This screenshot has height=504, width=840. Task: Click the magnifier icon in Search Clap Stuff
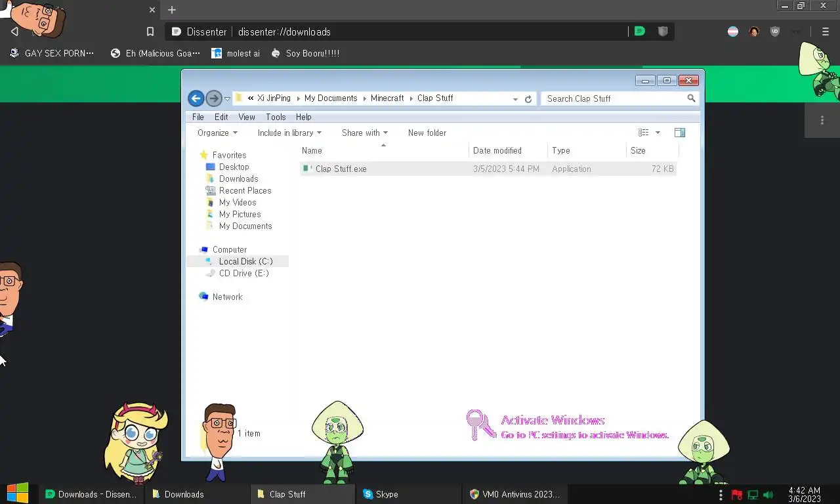pos(691,98)
